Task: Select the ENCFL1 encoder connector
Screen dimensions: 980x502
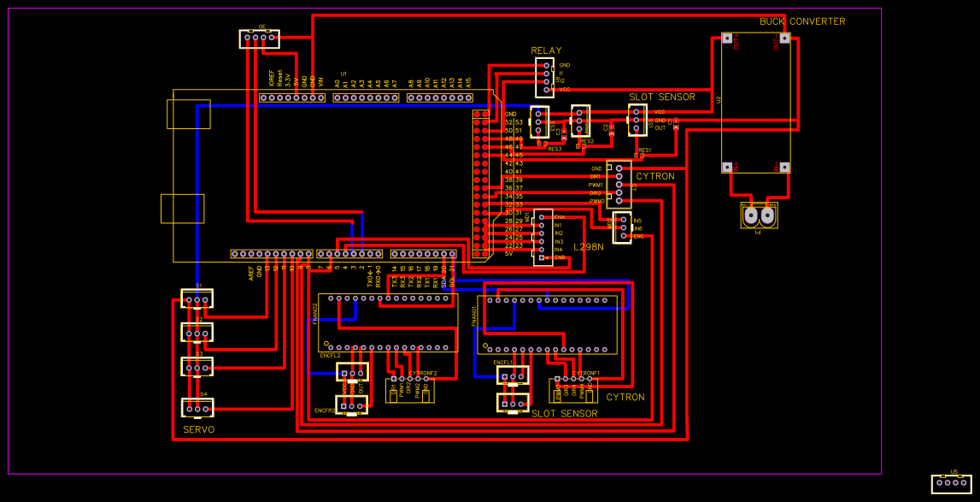Action: click(513, 376)
